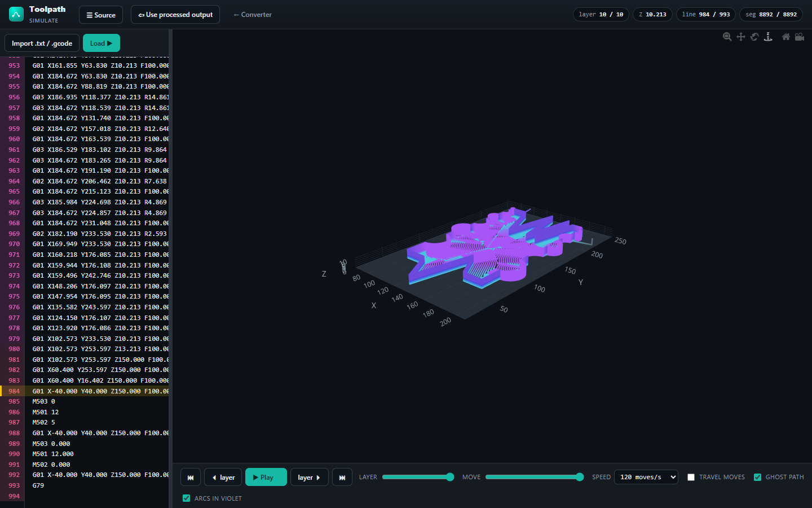Jump to the first move with skip-back button
This screenshot has height=508, width=812.
tap(191, 477)
